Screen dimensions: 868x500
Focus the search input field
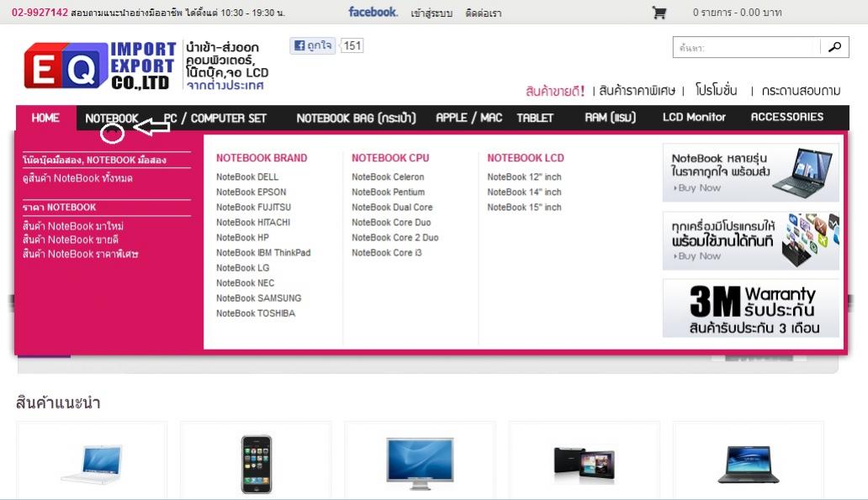click(x=746, y=48)
